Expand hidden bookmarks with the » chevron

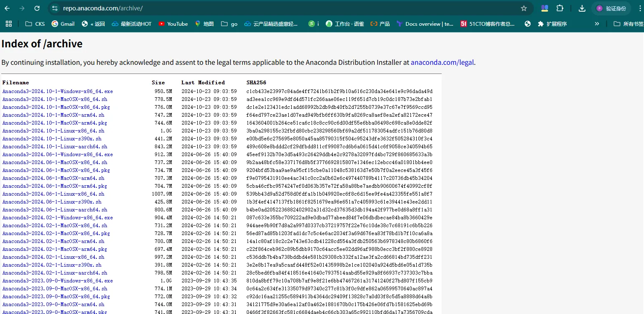click(597, 24)
